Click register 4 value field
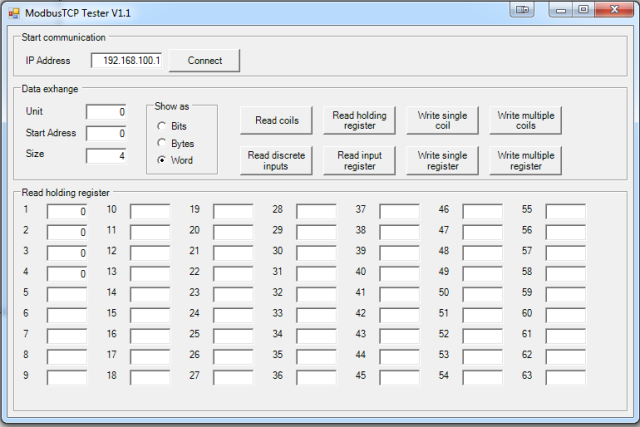The width and height of the screenshot is (640, 427). tap(67, 274)
